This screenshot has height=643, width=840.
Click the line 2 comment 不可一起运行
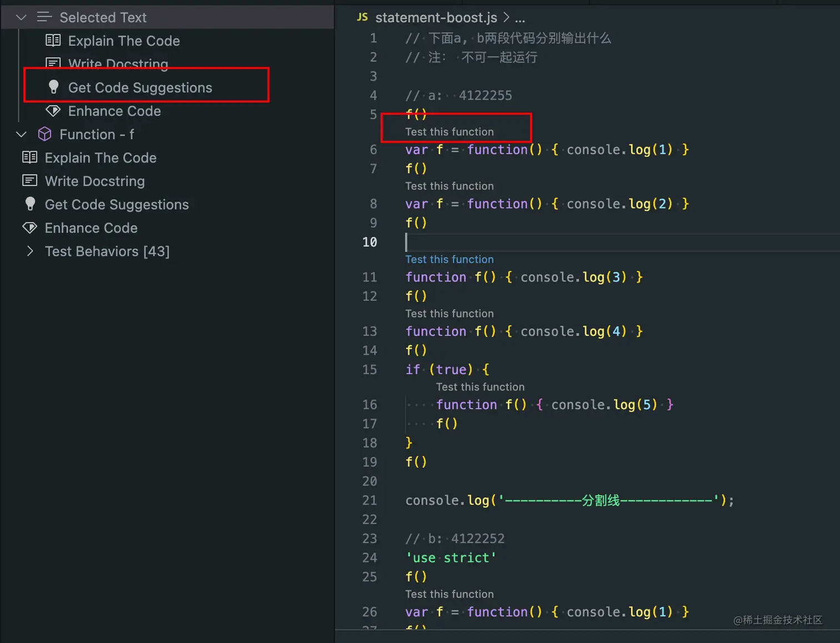click(471, 57)
